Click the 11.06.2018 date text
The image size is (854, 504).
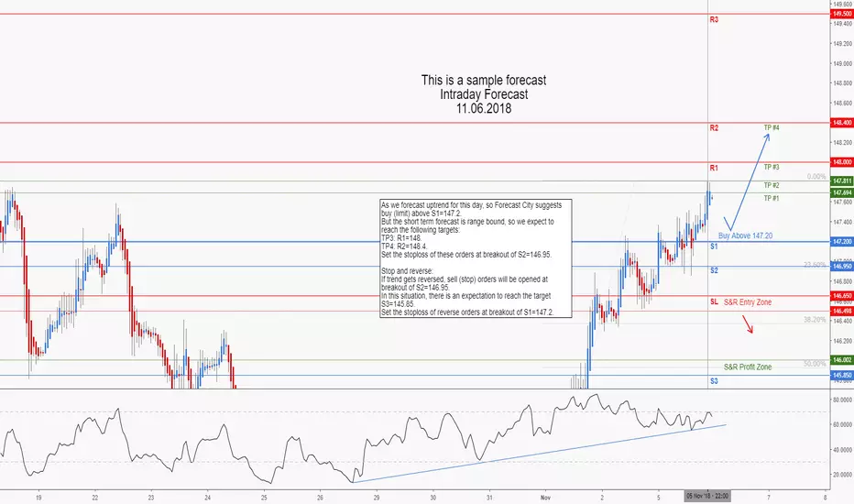coord(484,108)
